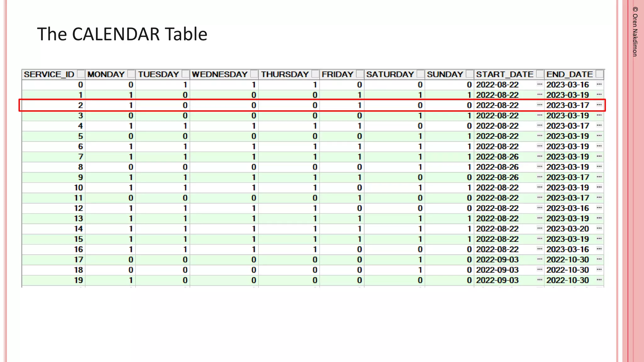Select the service ID cell containing 14
Screen dimensions: 644x362
pos(78,229)
